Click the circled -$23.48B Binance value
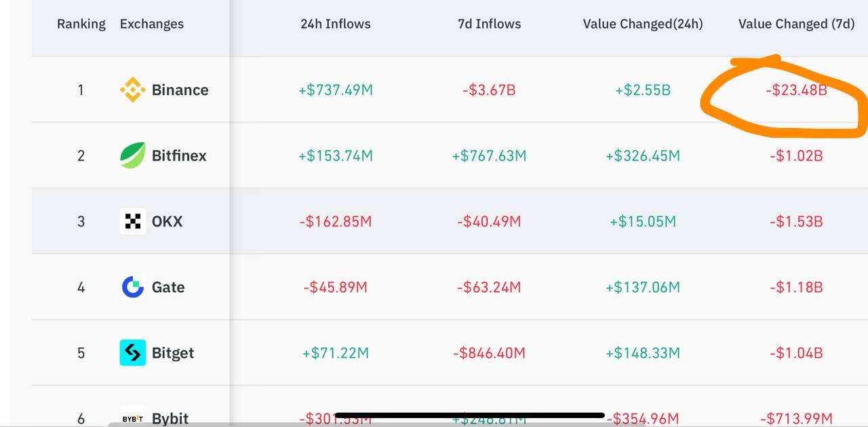The width and height of the screenshot is (868, 427). click(796, 89)
